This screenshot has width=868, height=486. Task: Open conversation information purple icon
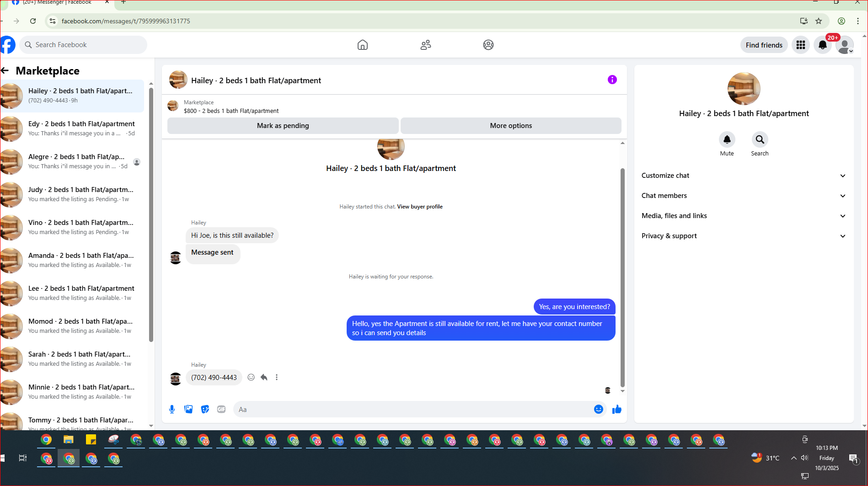pyautogui.click(x=612, y=80)
